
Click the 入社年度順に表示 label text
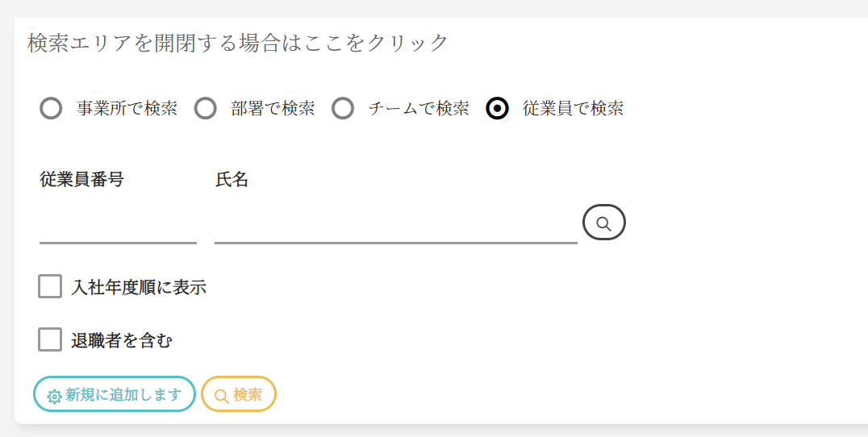[x=139, y=287]
